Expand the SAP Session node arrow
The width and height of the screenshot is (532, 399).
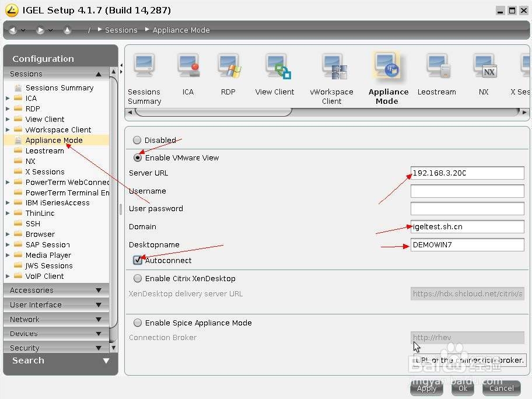point(8,245)
